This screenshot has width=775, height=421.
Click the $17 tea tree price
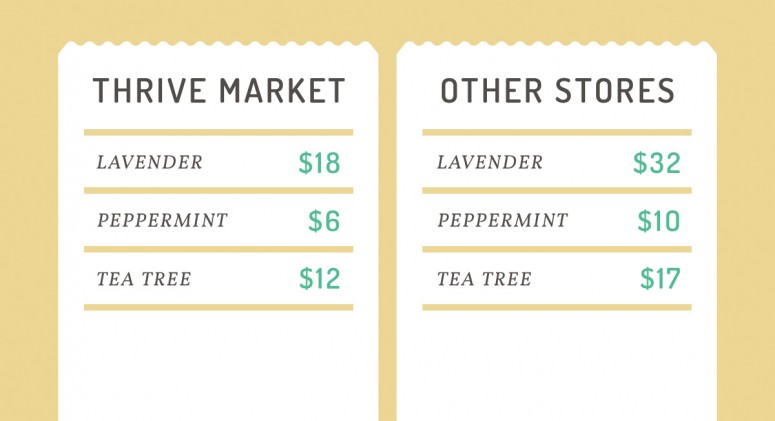click(x=660, y=279)
